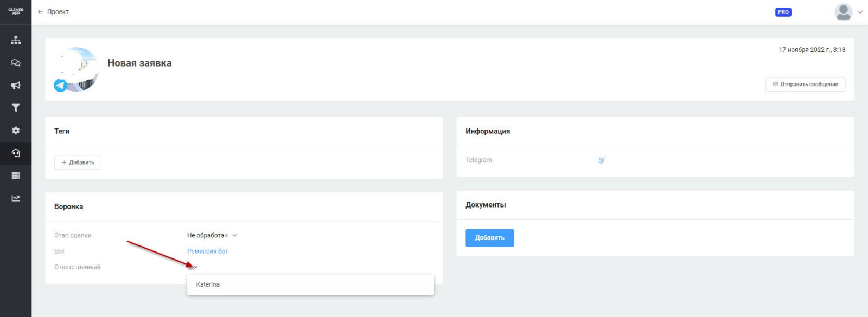
Task: Go back to Проект
Action: 53,12
